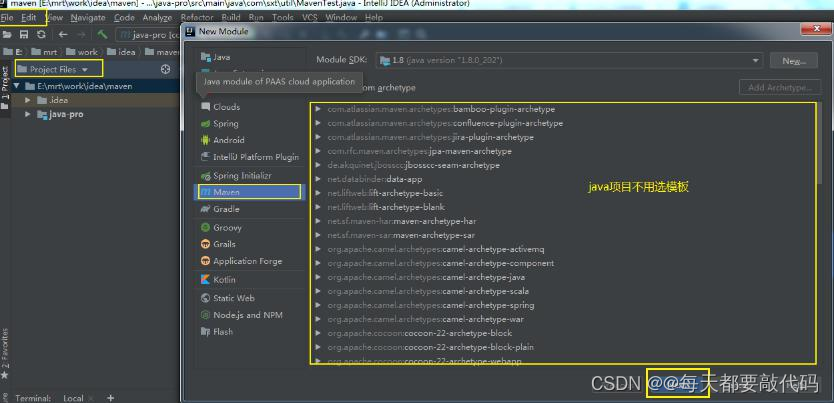Choose the Grails module type

point(218,244)
